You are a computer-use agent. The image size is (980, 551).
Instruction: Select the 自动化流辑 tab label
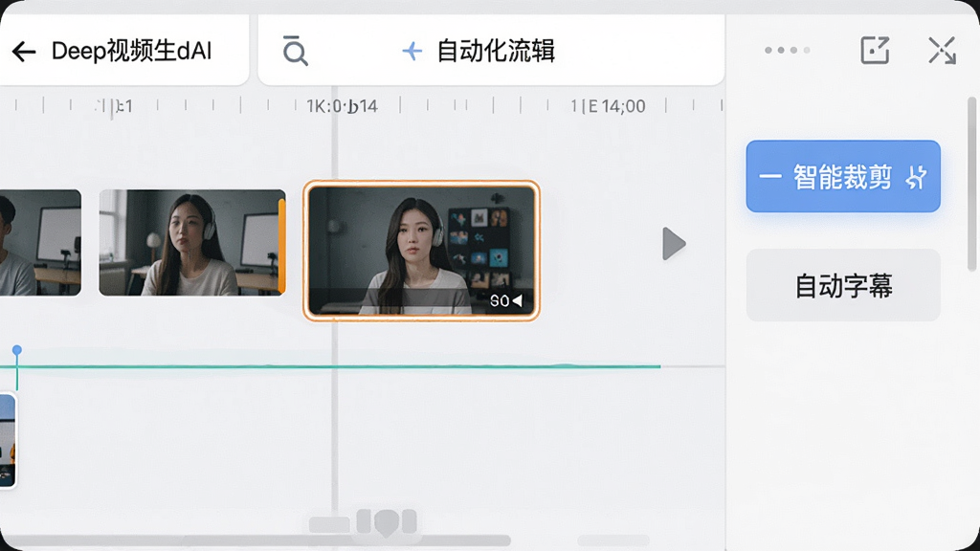(x=496, y=51)
